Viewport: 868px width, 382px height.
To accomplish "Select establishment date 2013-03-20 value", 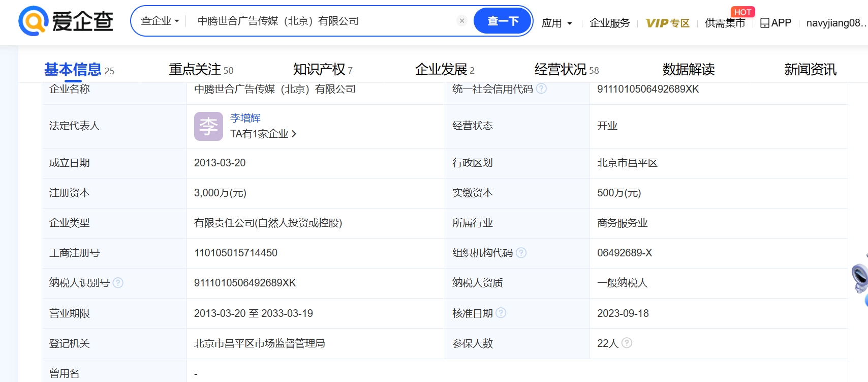I will click(220, 163).
